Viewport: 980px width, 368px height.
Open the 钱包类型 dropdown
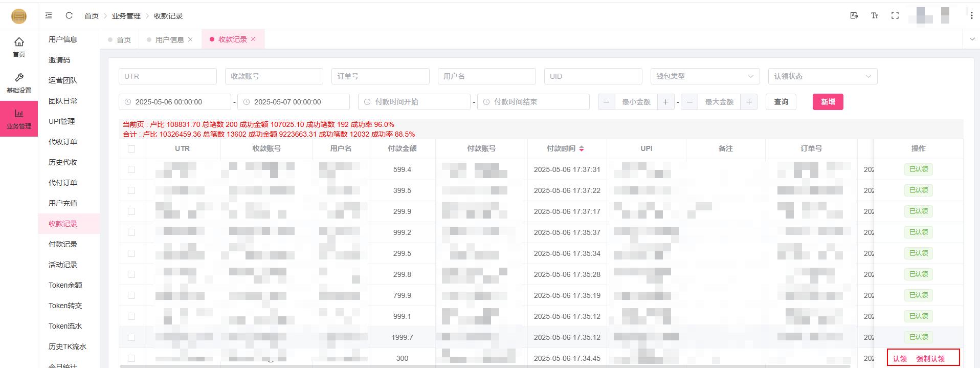704,76
